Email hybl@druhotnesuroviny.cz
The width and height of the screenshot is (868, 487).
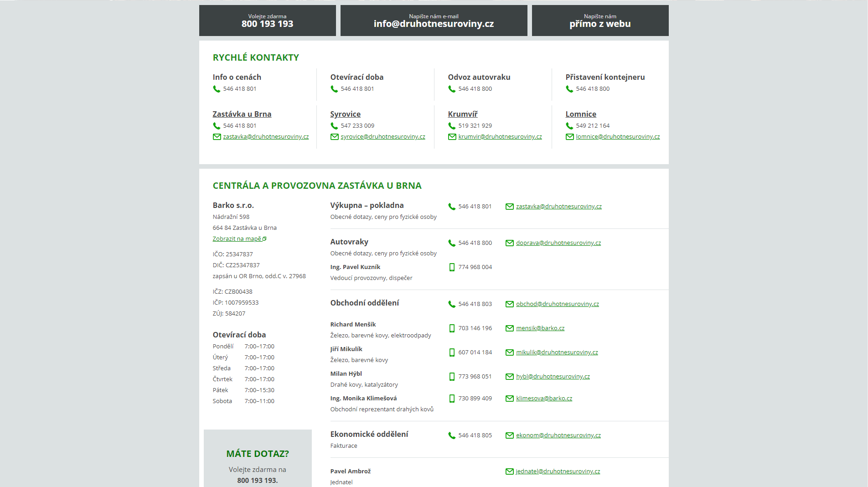(553, 376)
